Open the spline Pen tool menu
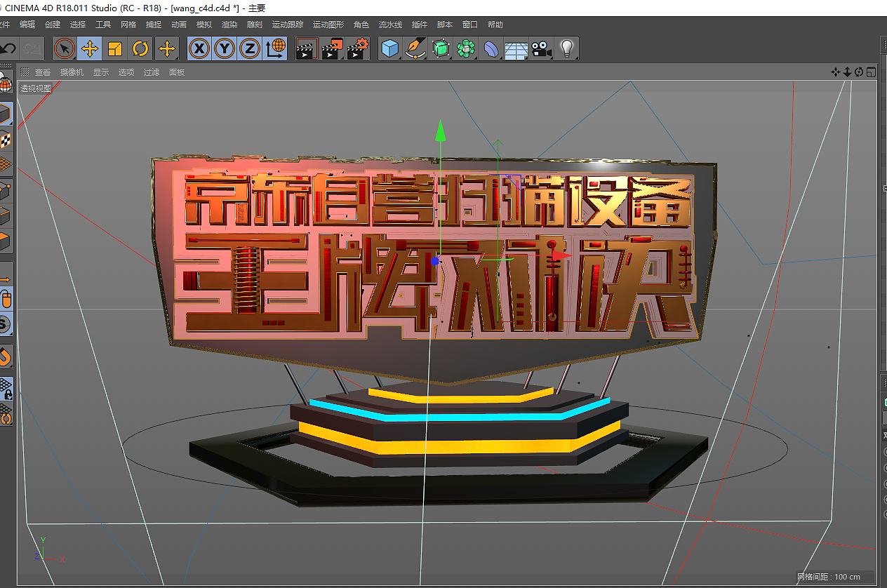 (x=416, y=48)
